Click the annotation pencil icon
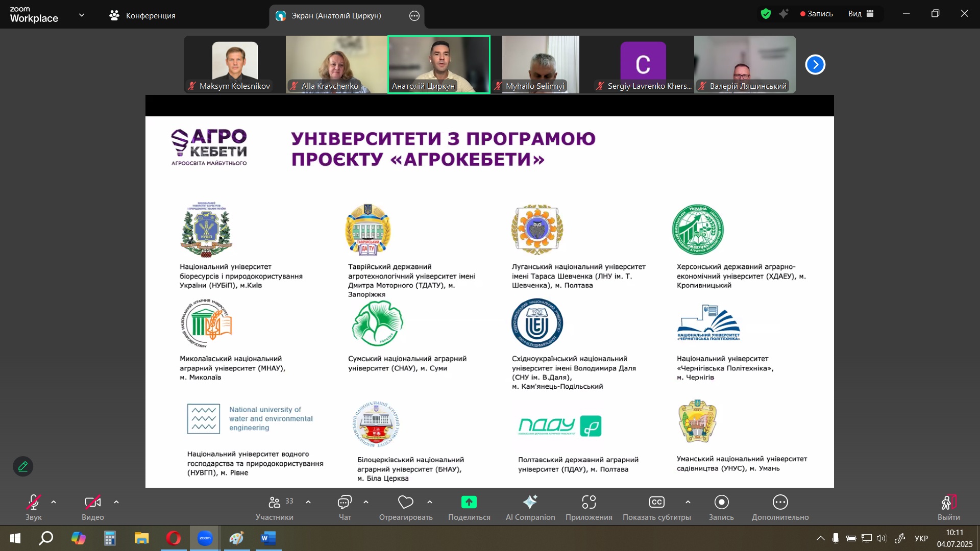The height and width of the screenshot is (551, 980). point(23,466)
